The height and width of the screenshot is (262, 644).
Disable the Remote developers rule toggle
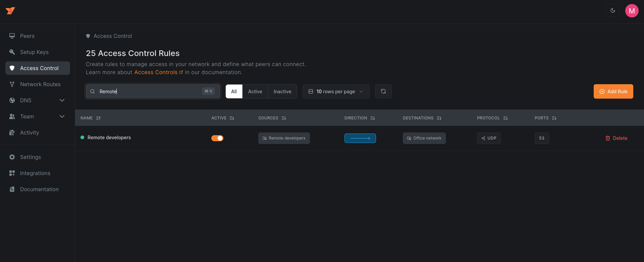pyautogui.click(x=217, y=138)
